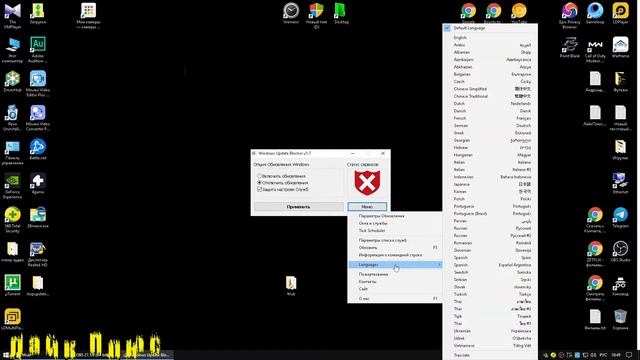Select Диспетчер Realtek HD desktop icon
Image resolution: width=640 pixels, height=360 pixels.
38,254
